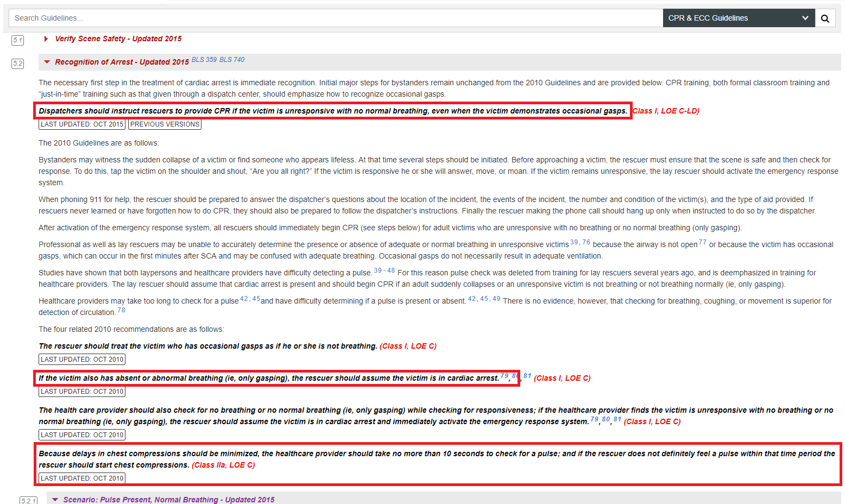Click section number 5.2 badge
The image size is (845, 504).
18,64
